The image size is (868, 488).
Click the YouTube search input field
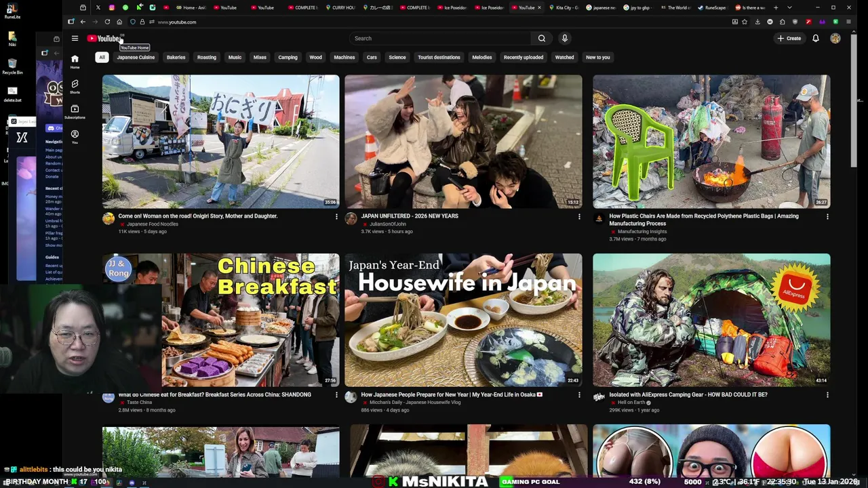(441, 39)
